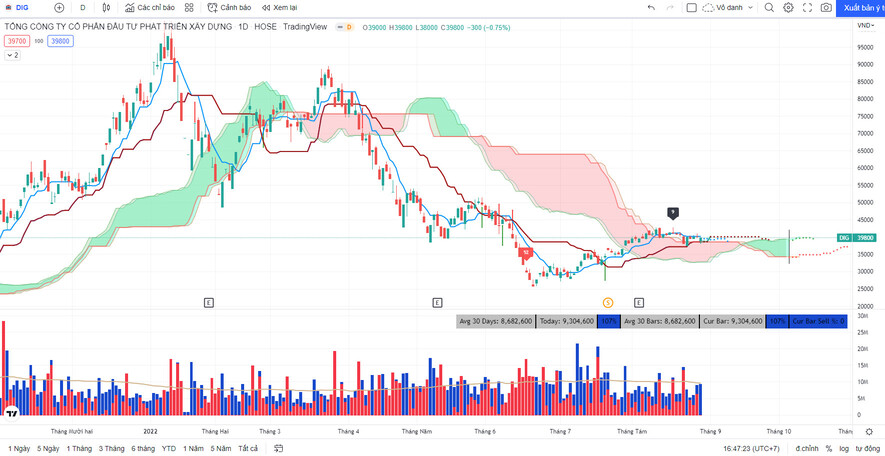Viewport: 885px width, 456px height.
Task: Click the orange dividend marker on timeline
Action: pyautogui.click(x=607, y=303)
